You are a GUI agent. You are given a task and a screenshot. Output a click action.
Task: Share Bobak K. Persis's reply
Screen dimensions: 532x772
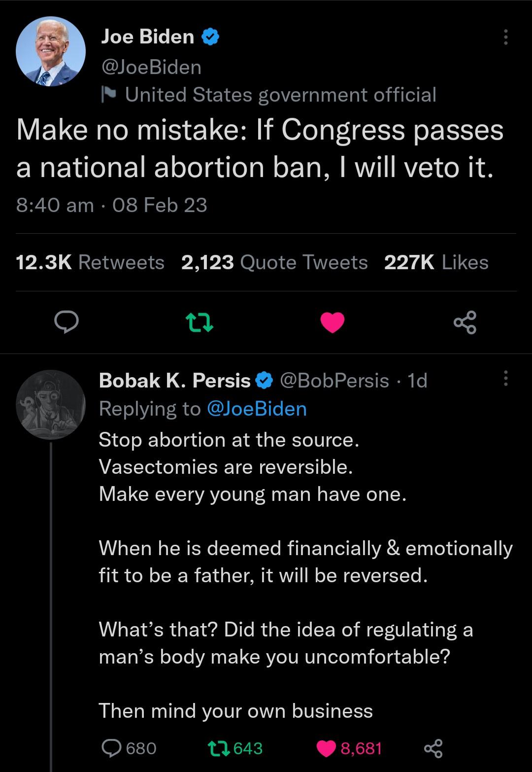(433, 748)
